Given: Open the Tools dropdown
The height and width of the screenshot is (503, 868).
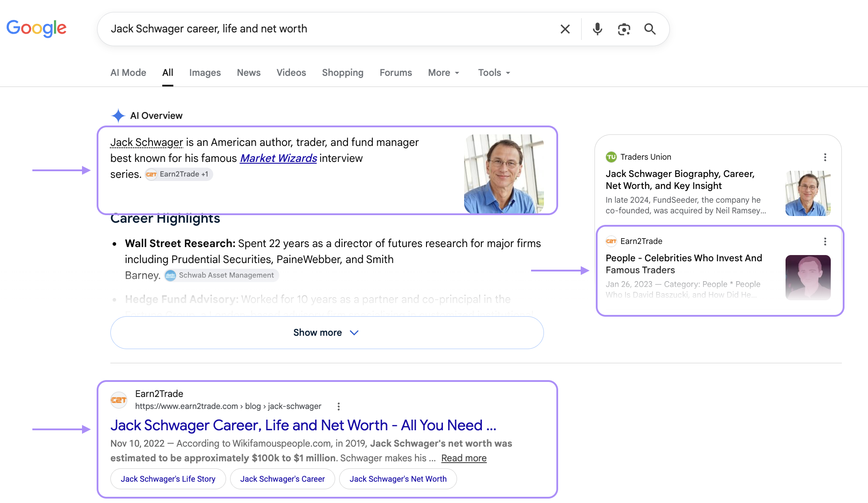Looking at the screenshot, I should click(x=494, y=73).
